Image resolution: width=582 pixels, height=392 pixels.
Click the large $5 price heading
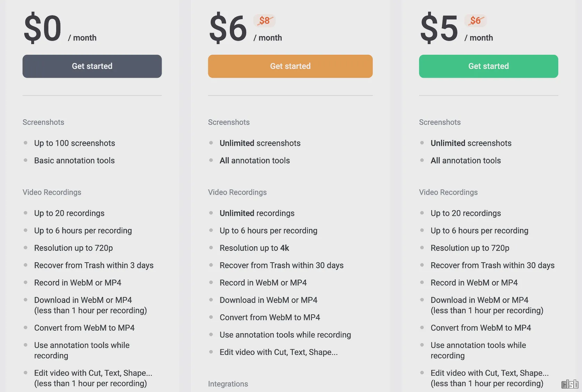[x=439, y=28]
